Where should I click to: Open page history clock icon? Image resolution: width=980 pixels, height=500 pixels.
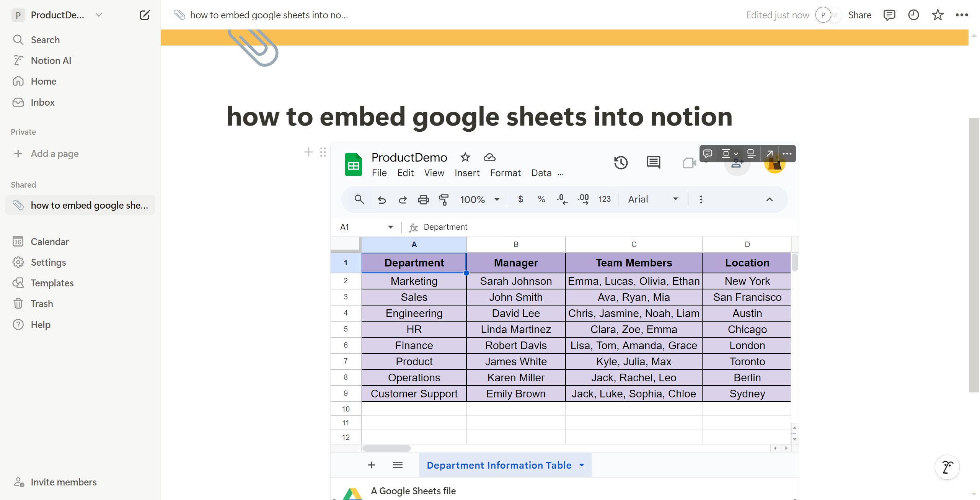(913, 15)
